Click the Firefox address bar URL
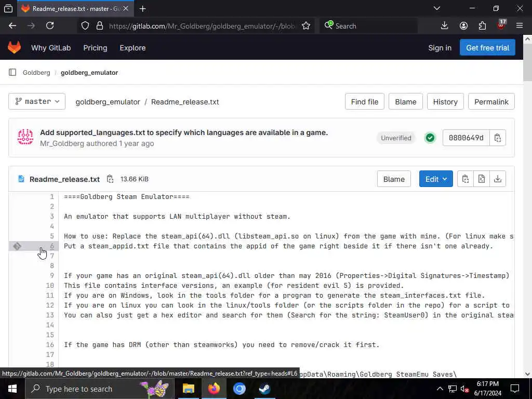532x399 pixels. pyautogui.click(x=202, y=26)
